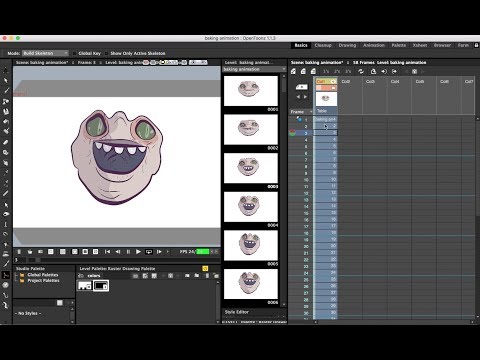Select the colors palette page tab
This screenshot has width=480, height=360.
pos(94,276)
